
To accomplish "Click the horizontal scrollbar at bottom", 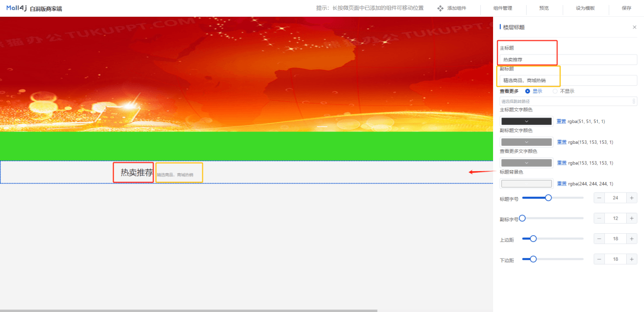I will coord(189,310).
